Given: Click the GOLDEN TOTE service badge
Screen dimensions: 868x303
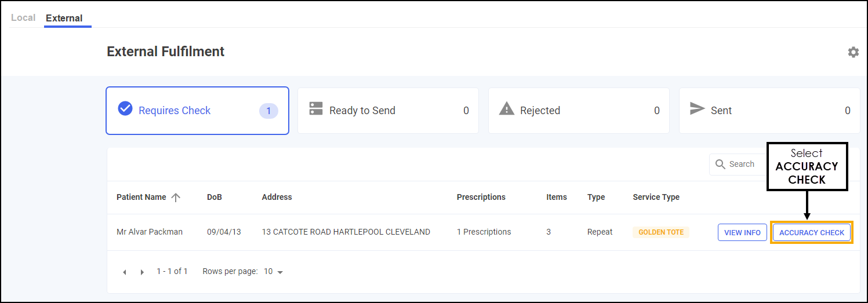Looking at the screenshot, I should (661, 232).
